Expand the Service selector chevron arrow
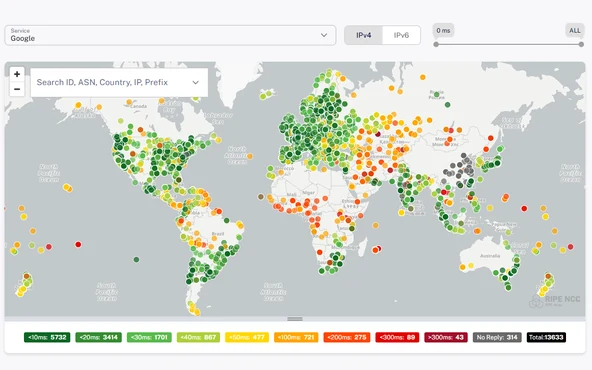Screen dimensions: 592x370 pyautogui.click(x=324, y=35)
